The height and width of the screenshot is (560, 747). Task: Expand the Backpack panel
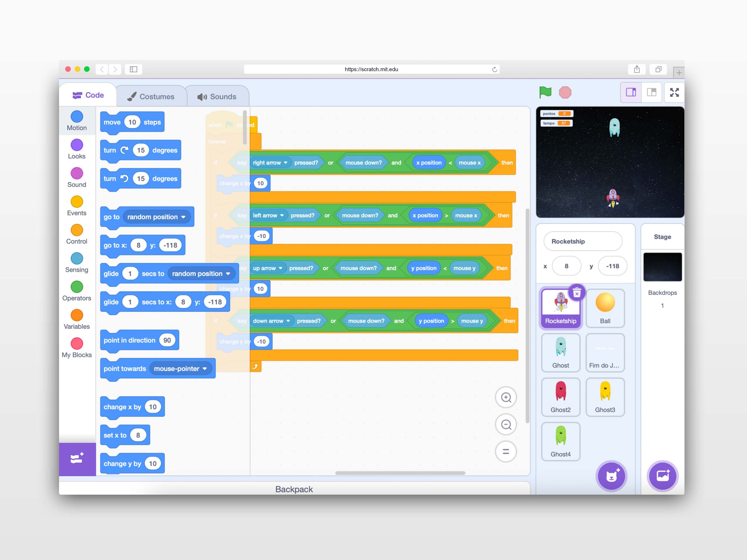294,489
